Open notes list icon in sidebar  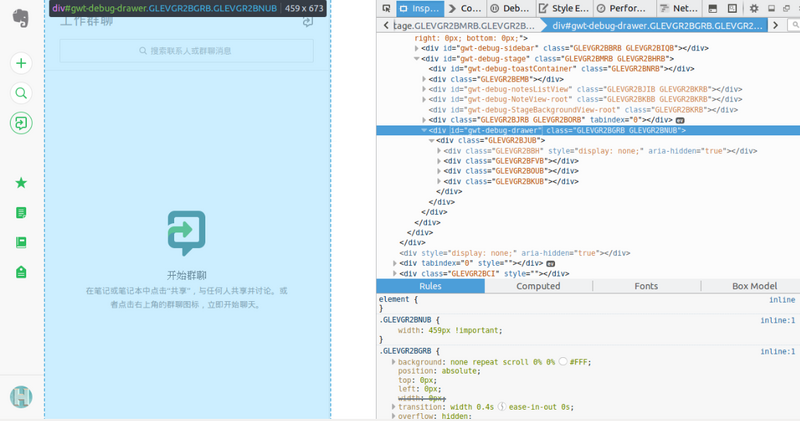(21, 212)
